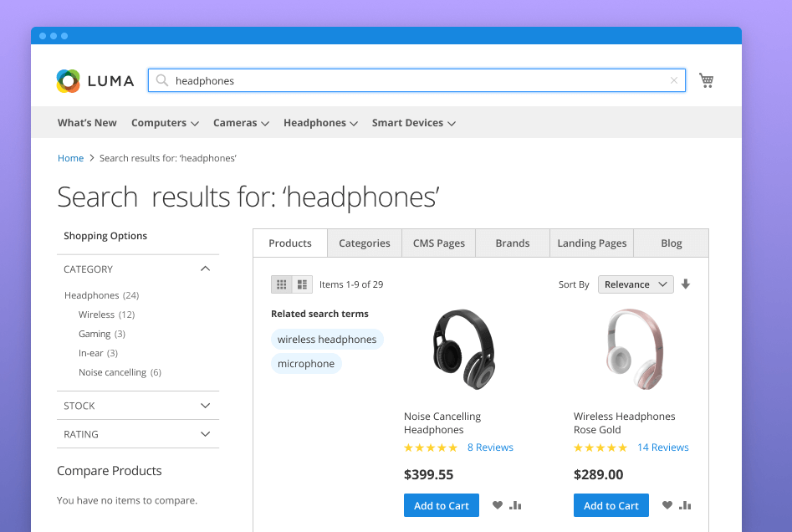Viewport: 792px width, 532px height.
Task: Click 'You have no items to compare.' text
Action: coord(127,500)
